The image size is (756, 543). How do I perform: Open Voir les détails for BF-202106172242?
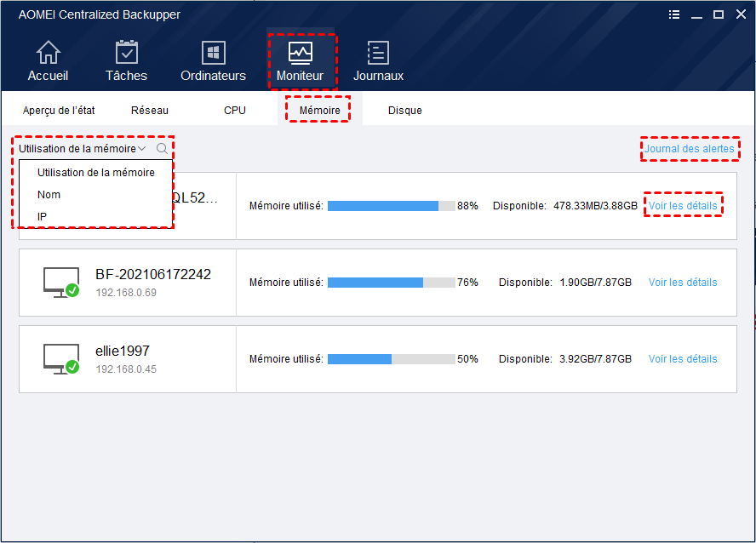pyautogui.click(x=683, y=283)
